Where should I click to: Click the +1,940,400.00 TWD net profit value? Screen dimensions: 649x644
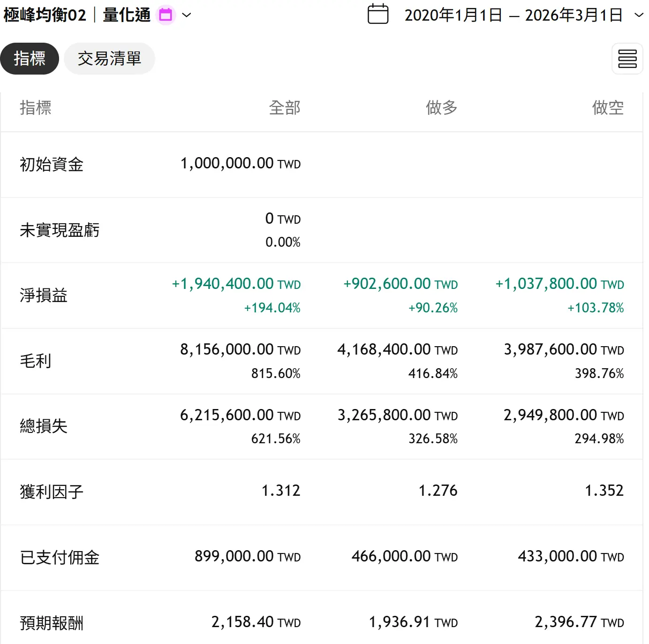(x=236, y=284)
